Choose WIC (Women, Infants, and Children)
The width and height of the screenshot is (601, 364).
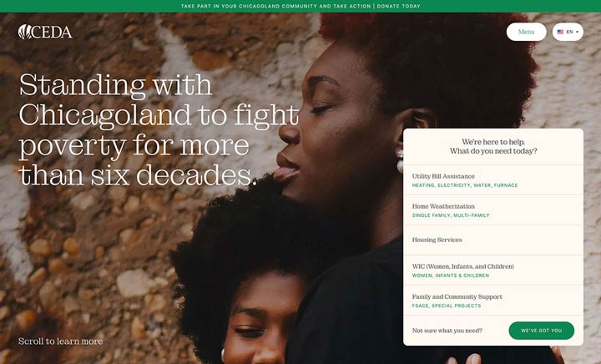493,270
